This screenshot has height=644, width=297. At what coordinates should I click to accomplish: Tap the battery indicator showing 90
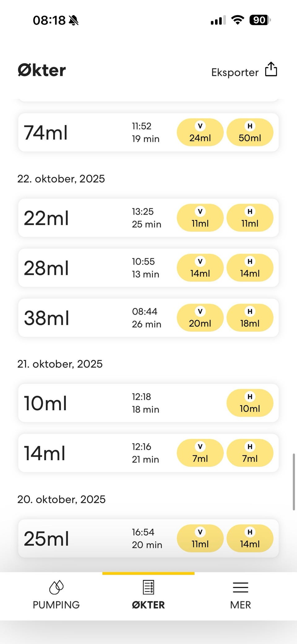260,20
